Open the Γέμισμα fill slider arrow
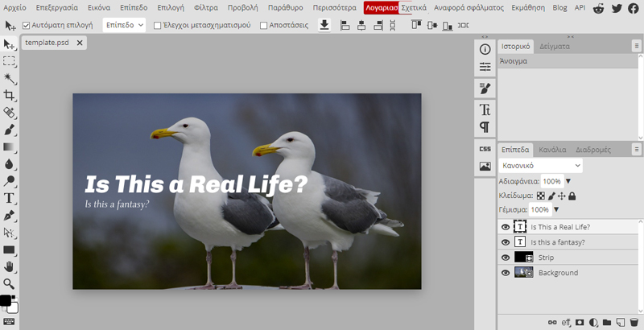This screenshot has width=644, height=330. tap(556, 209)
